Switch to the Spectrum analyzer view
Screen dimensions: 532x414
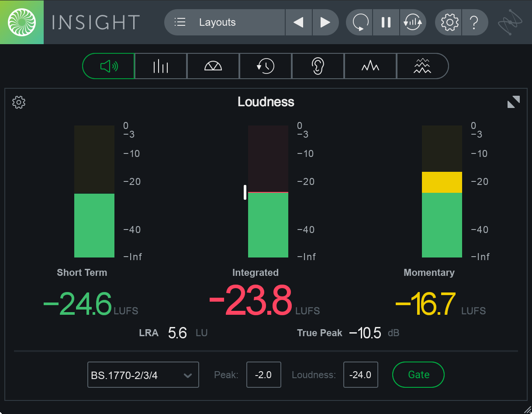pos(370,66)
